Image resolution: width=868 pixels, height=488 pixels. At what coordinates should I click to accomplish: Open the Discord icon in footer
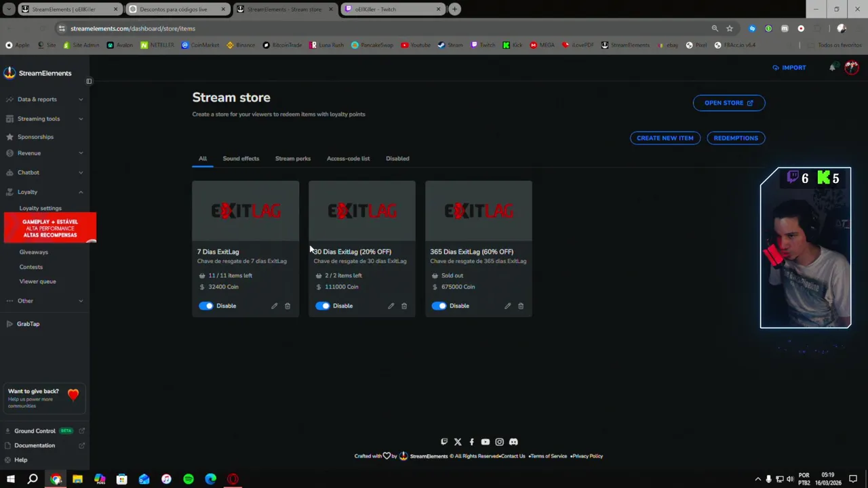click(513, 442)
